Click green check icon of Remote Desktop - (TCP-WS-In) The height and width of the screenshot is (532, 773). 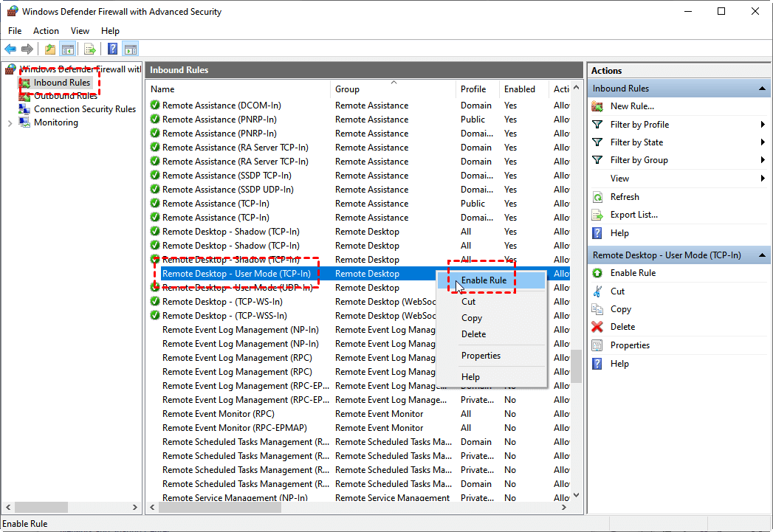[x=155, y=302]
